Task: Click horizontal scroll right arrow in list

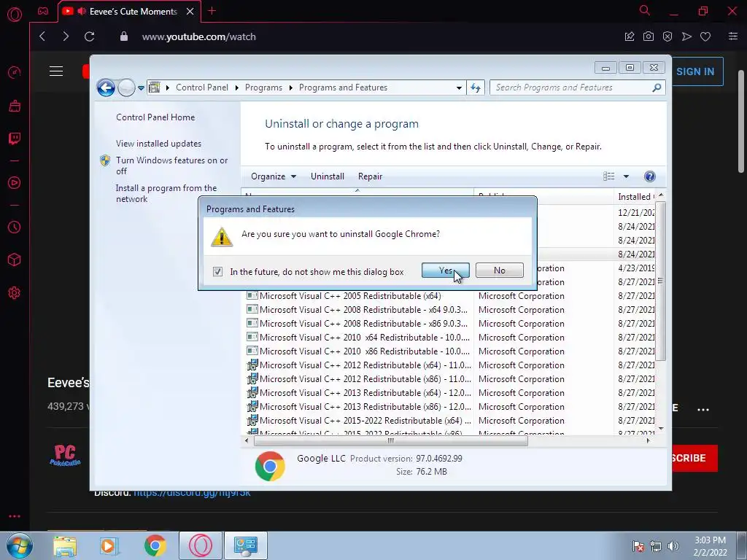Action: click(x=648, y=440)
